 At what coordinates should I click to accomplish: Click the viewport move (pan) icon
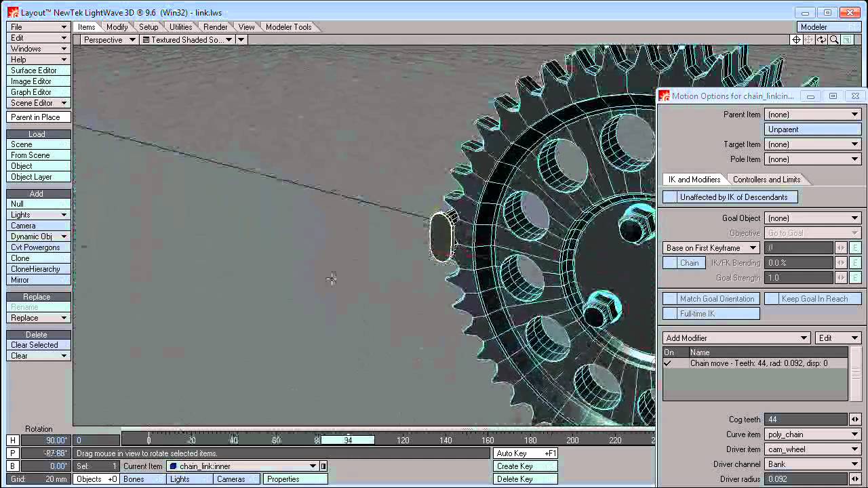pyautogui.click(x=809, y=40)
